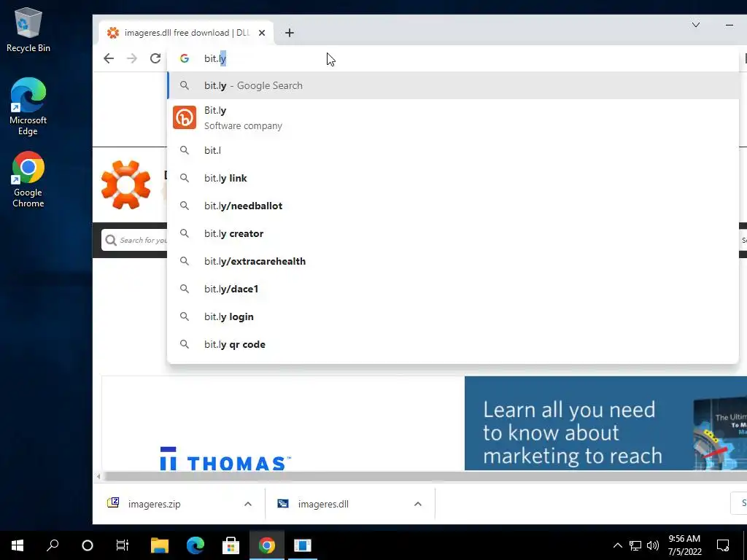Select the Bit.ly Software company suggestion
Viewport: 747px width, 560px height.
453,117
